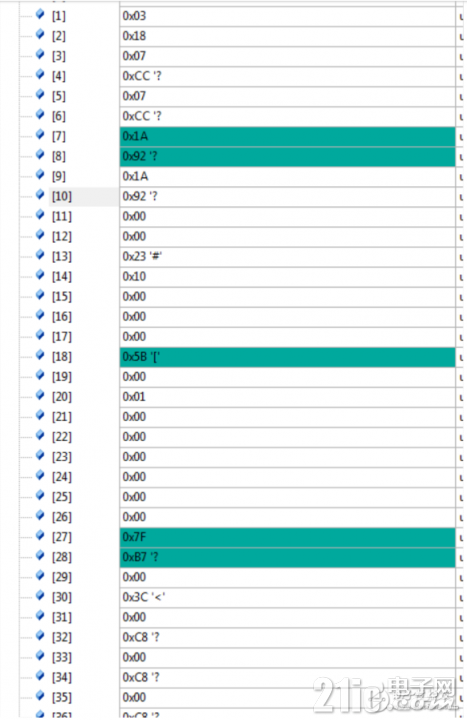Click the blue diamond icon beside [1]
This screenshot has width=467, height=720.
pos(40,14)
